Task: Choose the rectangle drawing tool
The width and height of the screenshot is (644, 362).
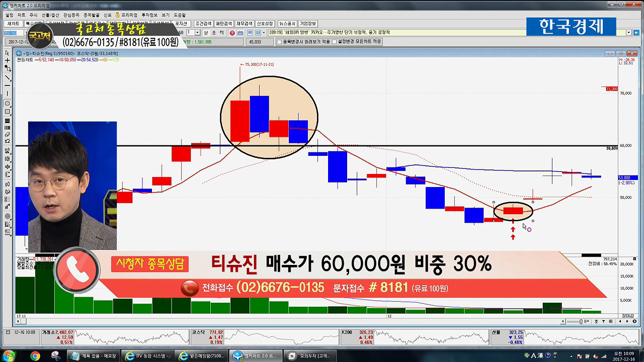Action: (7, 112)
